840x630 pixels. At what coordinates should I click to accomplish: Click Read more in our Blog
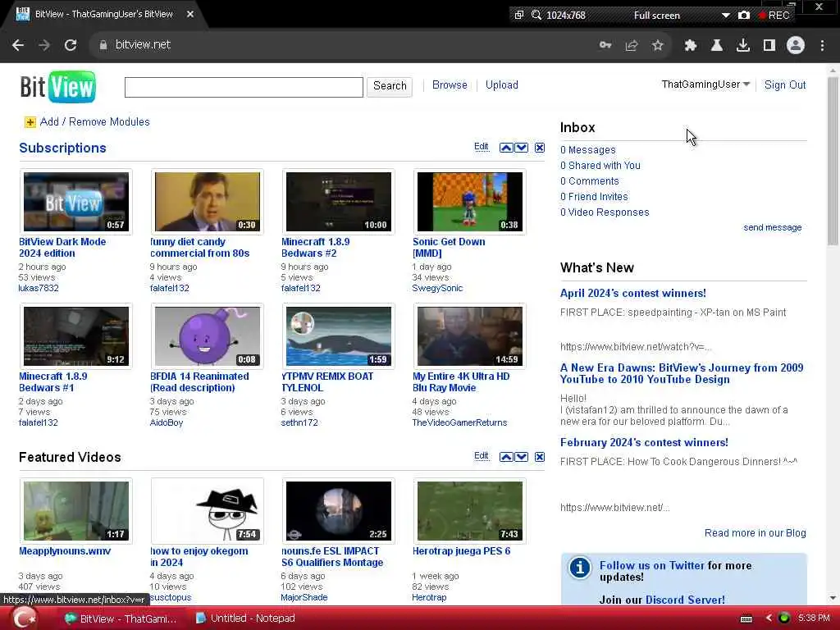pyautogui.click(x=756, y=533)
